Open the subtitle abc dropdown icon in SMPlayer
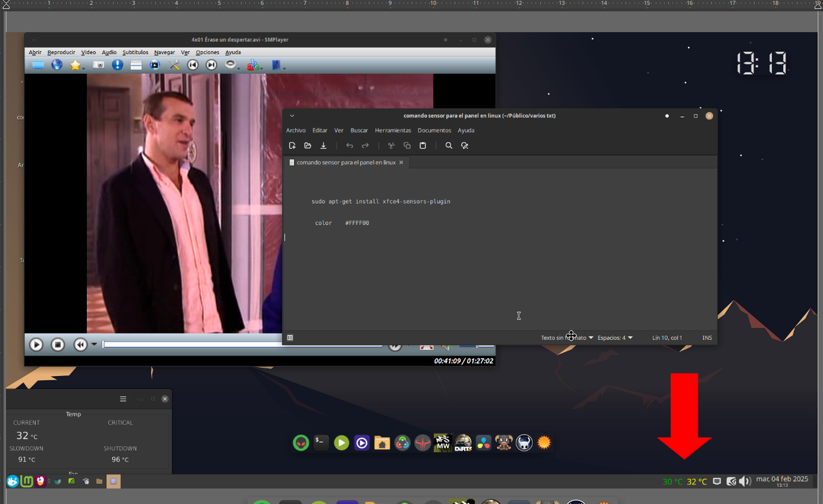This screenshot has width=823, height=504. pos(254,65)
